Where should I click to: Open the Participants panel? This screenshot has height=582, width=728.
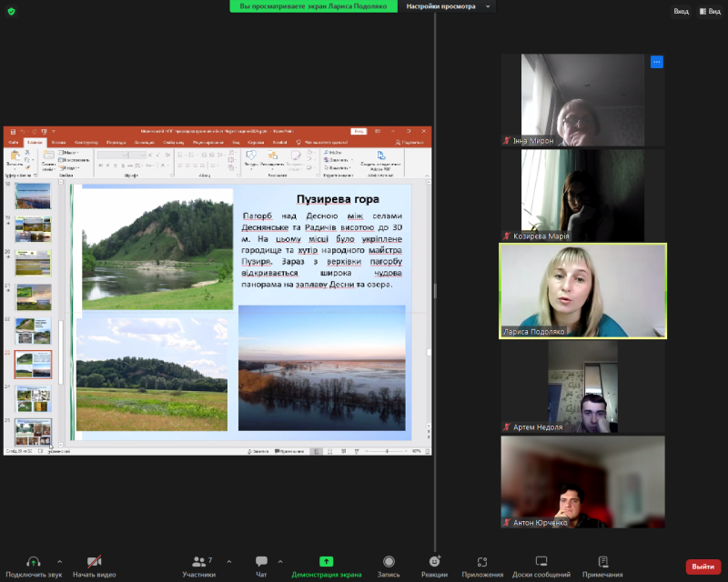pos(198,562)
